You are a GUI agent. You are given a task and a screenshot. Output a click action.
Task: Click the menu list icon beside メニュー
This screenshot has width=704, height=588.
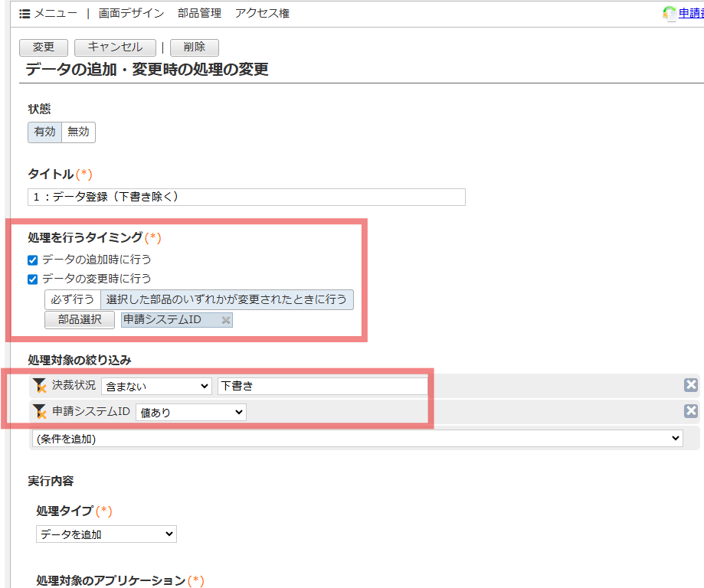(25, 14)
